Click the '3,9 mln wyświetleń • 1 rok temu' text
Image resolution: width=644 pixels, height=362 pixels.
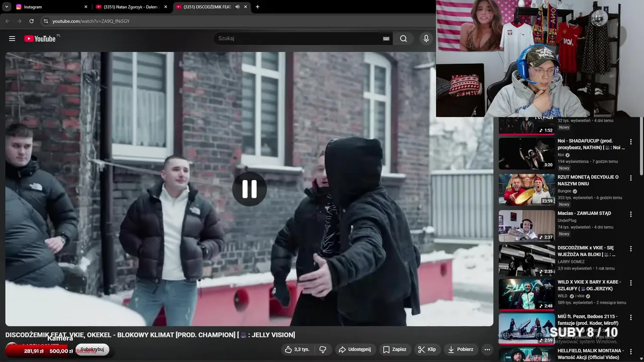click(586, 268)
